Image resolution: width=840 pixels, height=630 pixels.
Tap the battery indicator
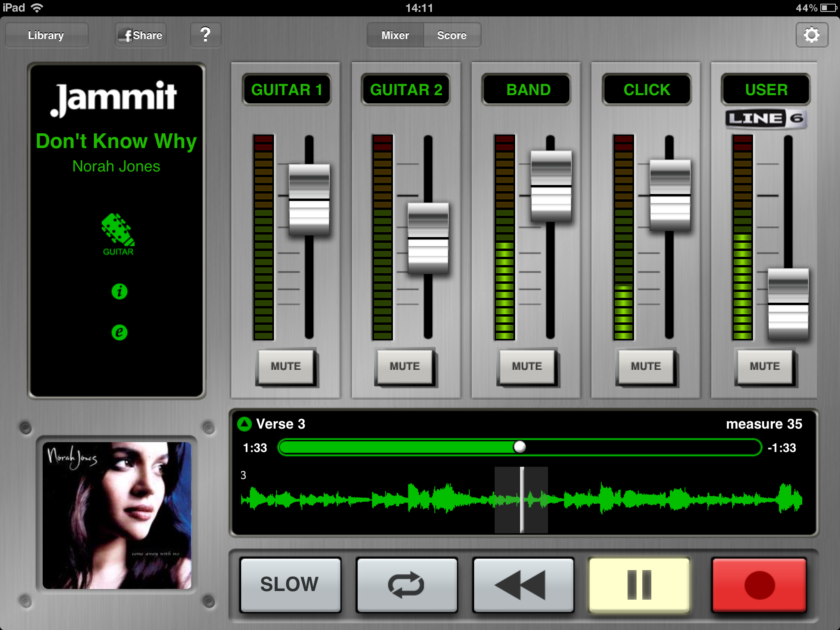pos(829,8)
